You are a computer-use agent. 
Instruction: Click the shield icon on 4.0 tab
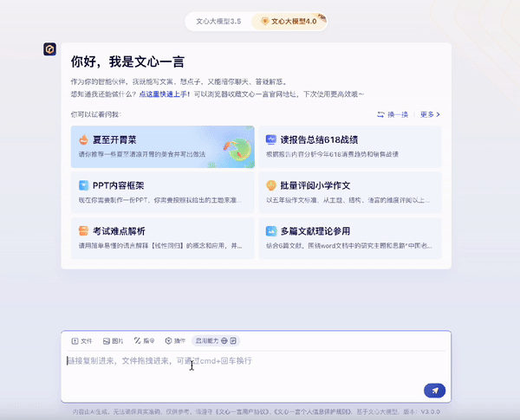[264, 22]
